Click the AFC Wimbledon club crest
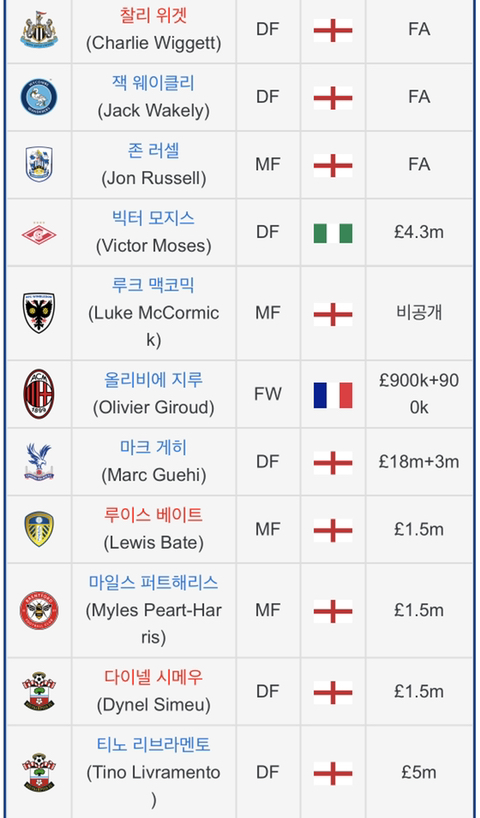 39,313
